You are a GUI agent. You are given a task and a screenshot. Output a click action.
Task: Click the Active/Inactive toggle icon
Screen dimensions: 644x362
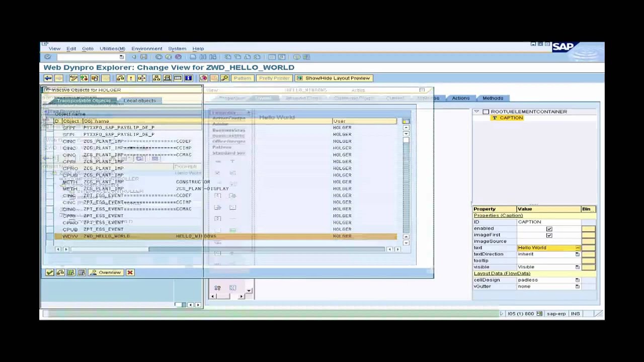pyautogui.click(x=84, y=78)
